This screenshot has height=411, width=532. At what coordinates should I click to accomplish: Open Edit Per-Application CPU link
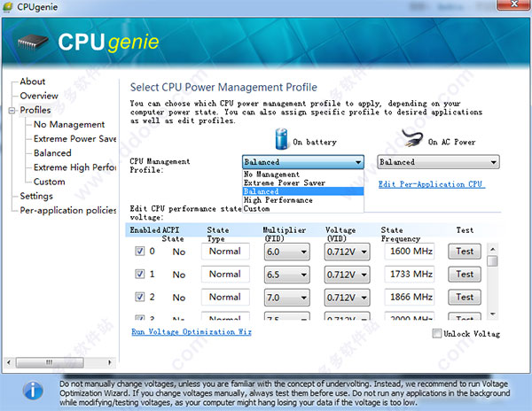pyautogui.click(x=430, y=184)
